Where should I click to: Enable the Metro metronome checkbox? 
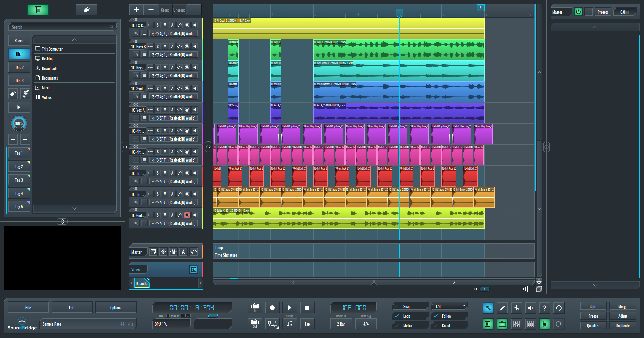pos(397,326)
